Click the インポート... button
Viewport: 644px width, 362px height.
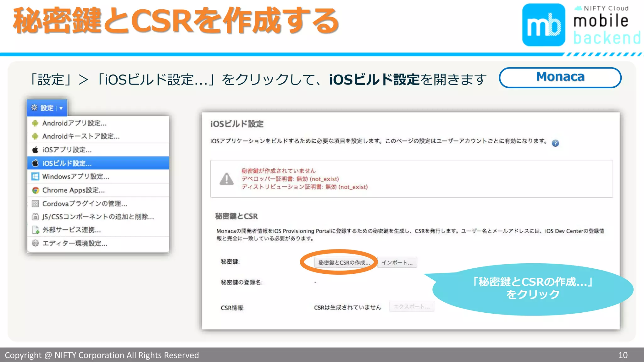[x=397, y=262]
